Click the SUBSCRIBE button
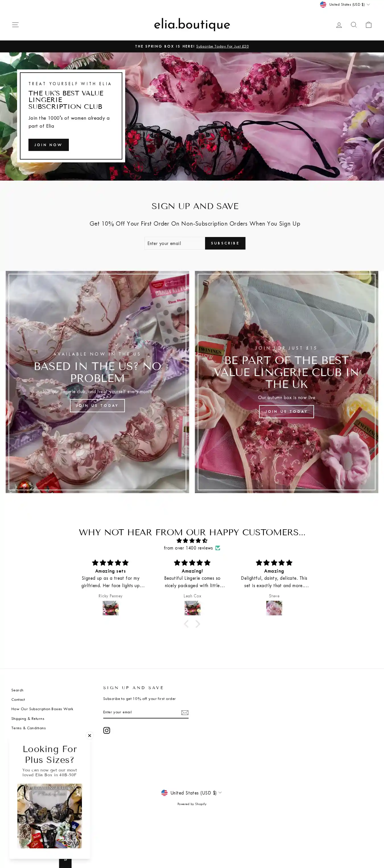This screenshot has height=868, width=384. click(x=225, y=243)
